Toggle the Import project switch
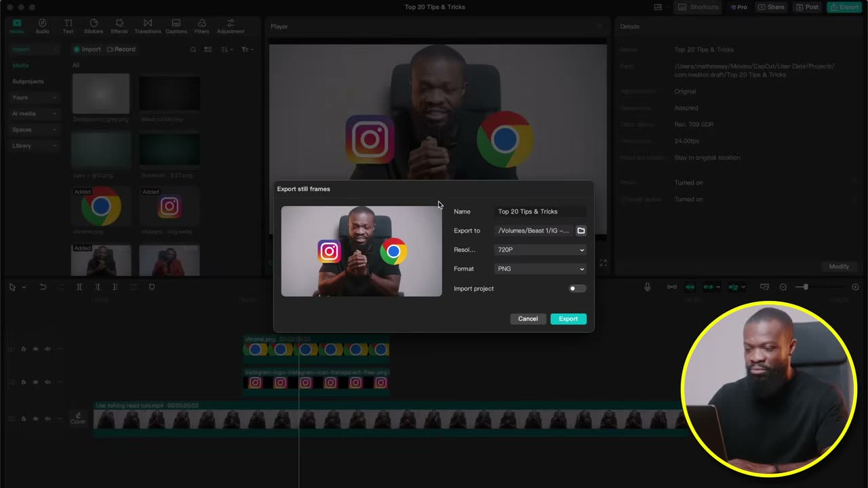The width and height of the screenshot is (868, 488). click(577, 289)
